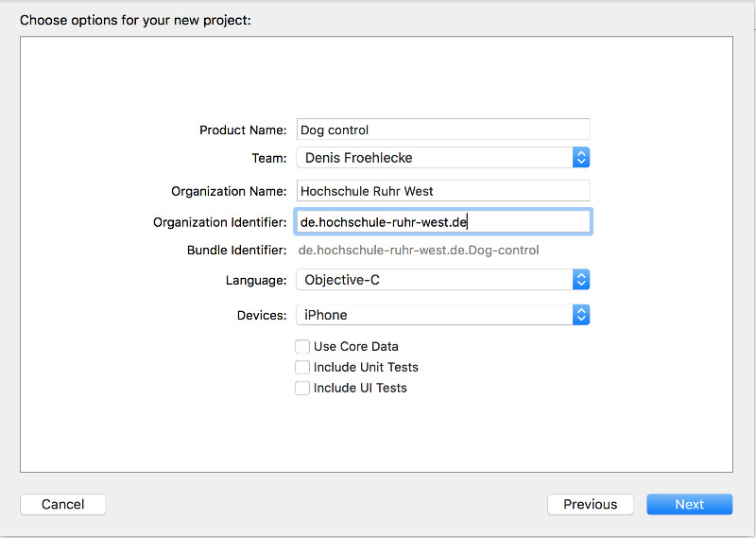The image size is (756, 538).
Task: Check the Include UI Tests option
Action: click(x=302, y=388)
